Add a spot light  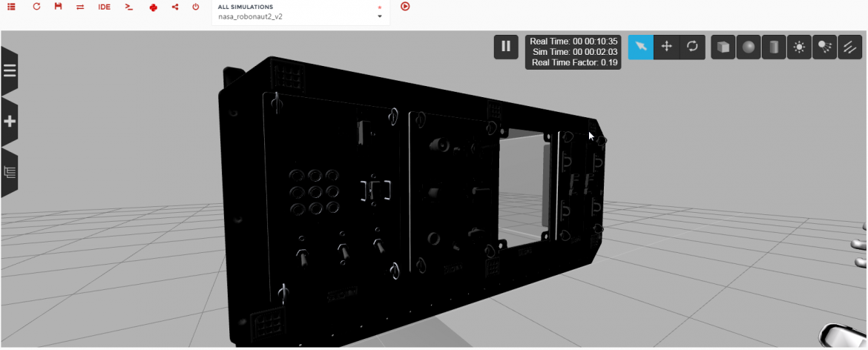coord(825,47)
